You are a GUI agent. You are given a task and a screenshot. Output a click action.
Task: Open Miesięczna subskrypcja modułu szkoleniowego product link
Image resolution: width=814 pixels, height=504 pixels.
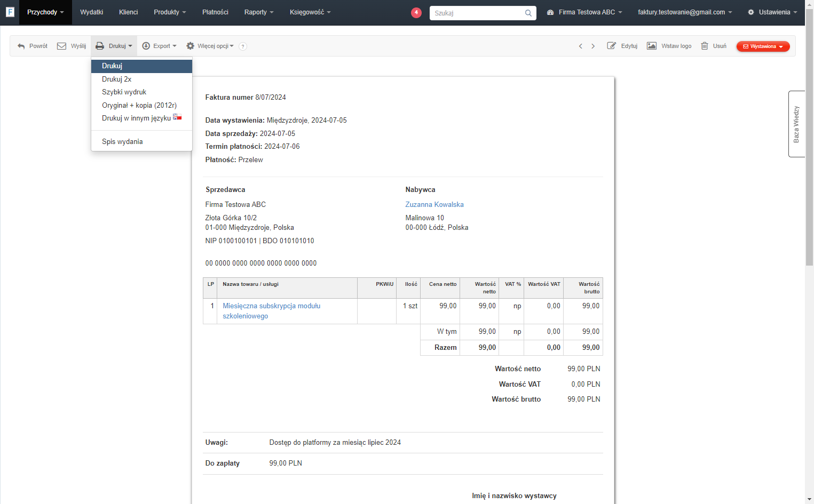[272, 311]
